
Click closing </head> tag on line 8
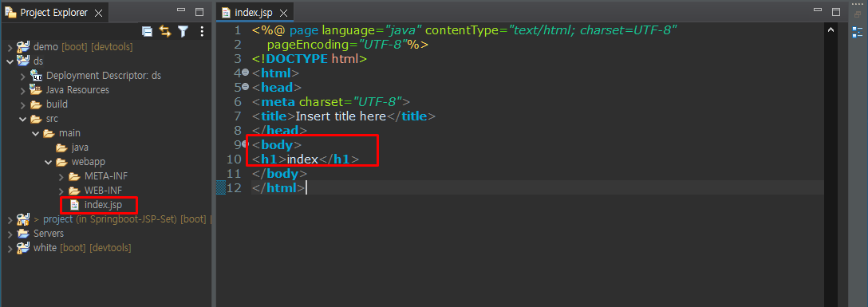[x=279, y=131]
